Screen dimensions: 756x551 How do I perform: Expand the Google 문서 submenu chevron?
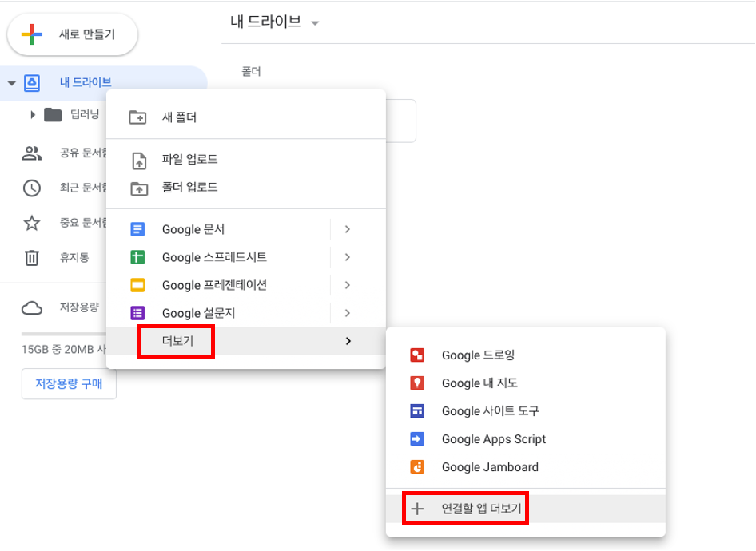[347, 229]
